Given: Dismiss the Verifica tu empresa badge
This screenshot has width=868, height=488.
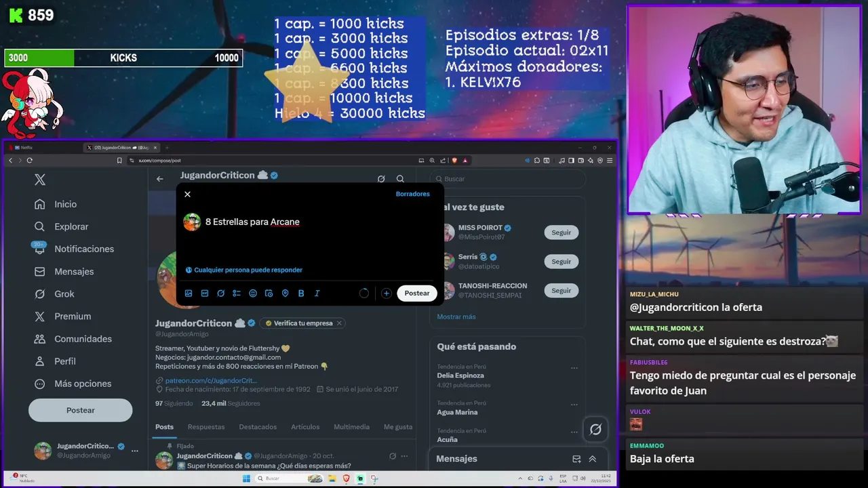Looking at the screenshot, I should [x=339, y=323].
